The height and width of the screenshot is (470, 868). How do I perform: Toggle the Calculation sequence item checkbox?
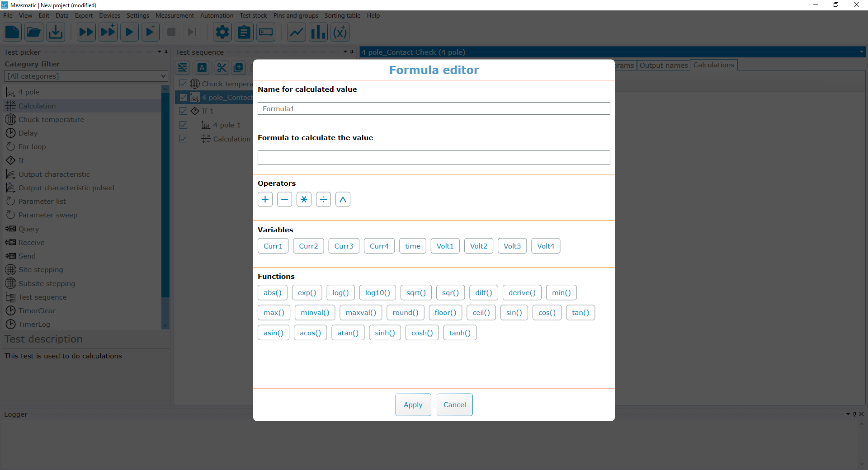pyautogui.click(x=183, y=139)
